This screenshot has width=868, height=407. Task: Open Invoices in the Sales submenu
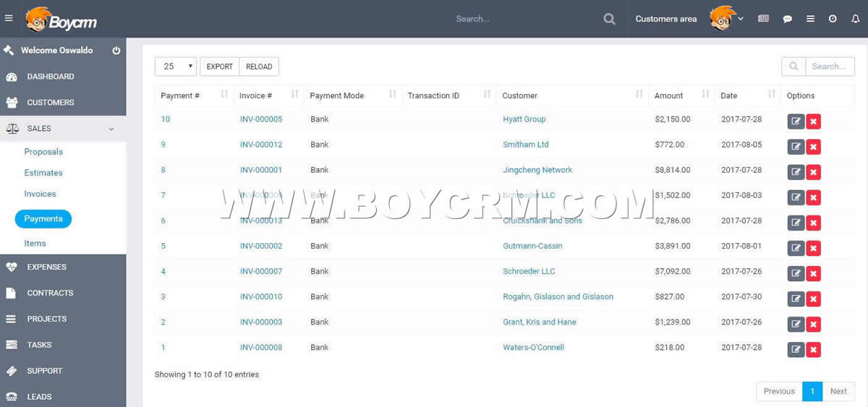(x=40, y=194)
